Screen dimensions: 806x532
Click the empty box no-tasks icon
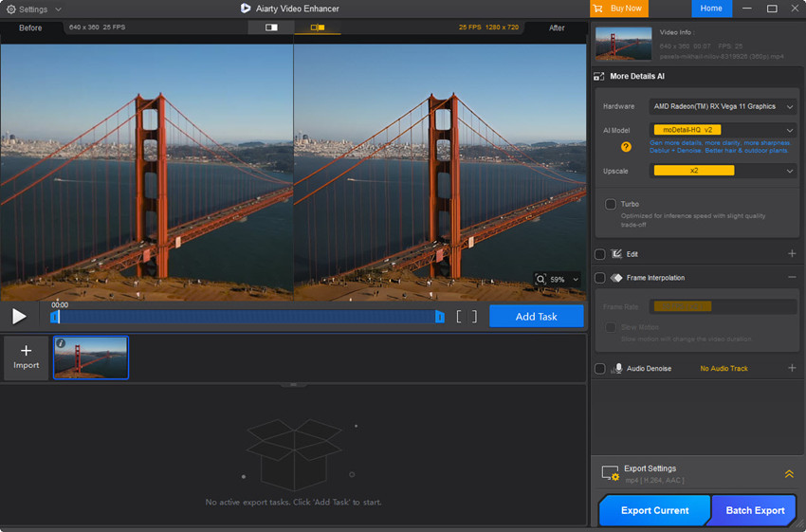click(294, 454)
